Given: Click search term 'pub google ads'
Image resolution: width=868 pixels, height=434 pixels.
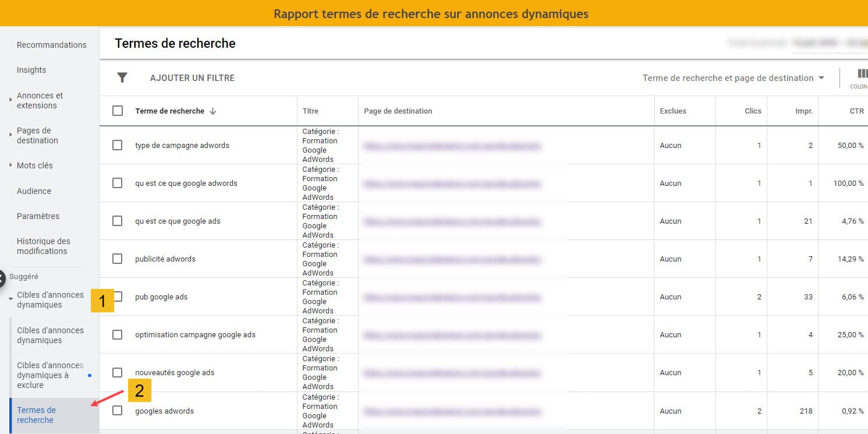Looking at the screenshot, I should click(161, 297).
